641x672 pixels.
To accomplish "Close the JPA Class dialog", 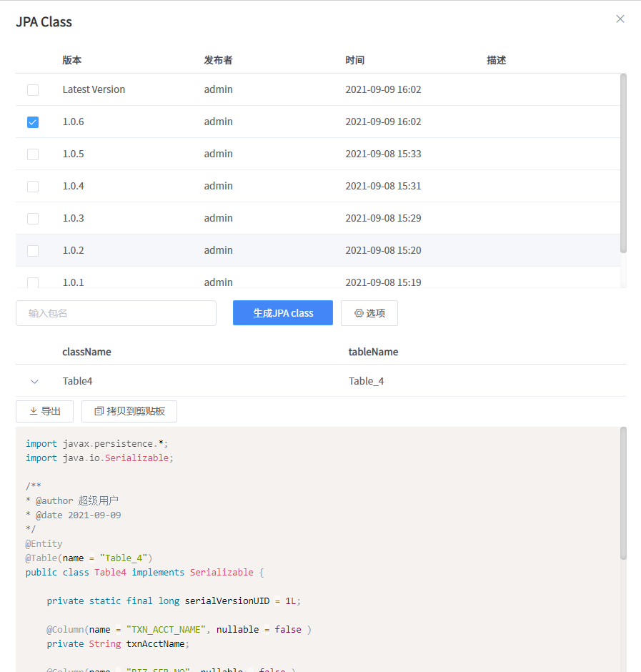I will click(620, 19).
